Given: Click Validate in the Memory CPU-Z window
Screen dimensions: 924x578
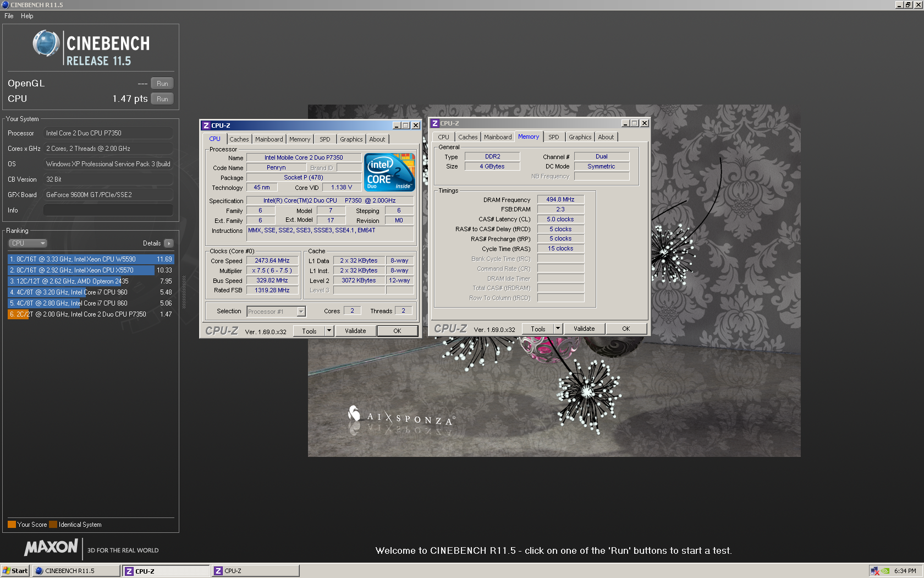Looking at the screenshot, I should (x=584, y=329).
